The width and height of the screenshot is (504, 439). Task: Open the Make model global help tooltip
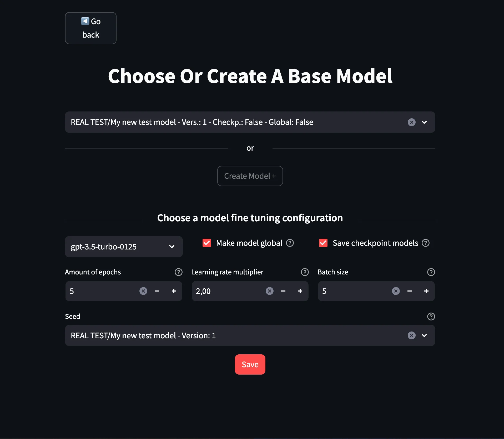click(290, 243)
